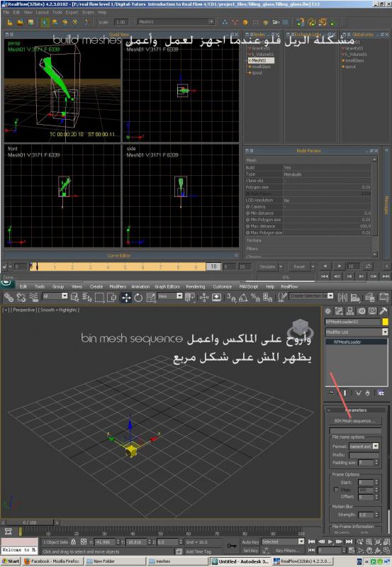This screenshot has height=567, width=392.
Task: Click the 3ds Max time slider 0/100
Action: click(30, 522)
